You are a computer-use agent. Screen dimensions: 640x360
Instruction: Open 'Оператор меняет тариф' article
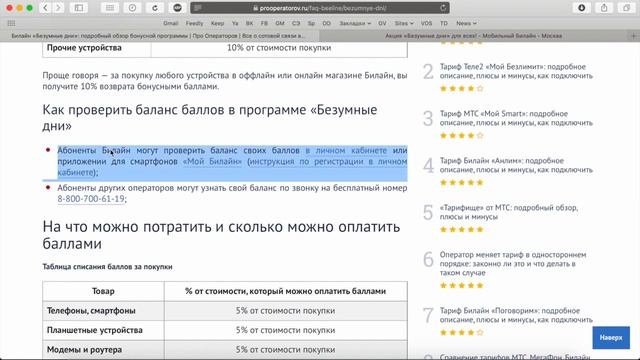[513, 263]
